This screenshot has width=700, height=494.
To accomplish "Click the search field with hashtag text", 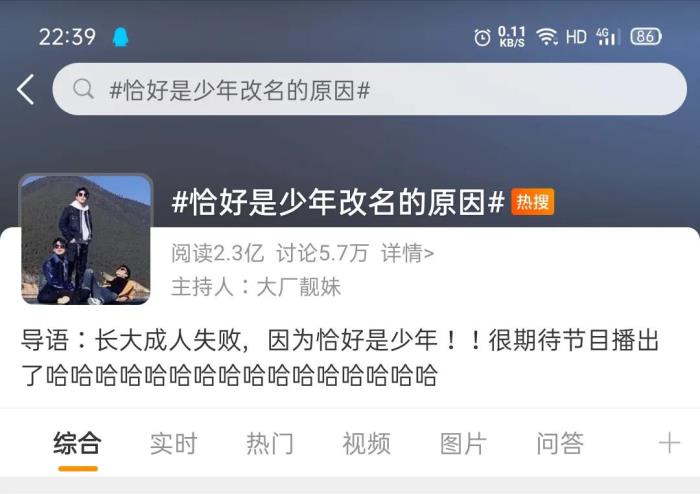I will coord(370,89).
